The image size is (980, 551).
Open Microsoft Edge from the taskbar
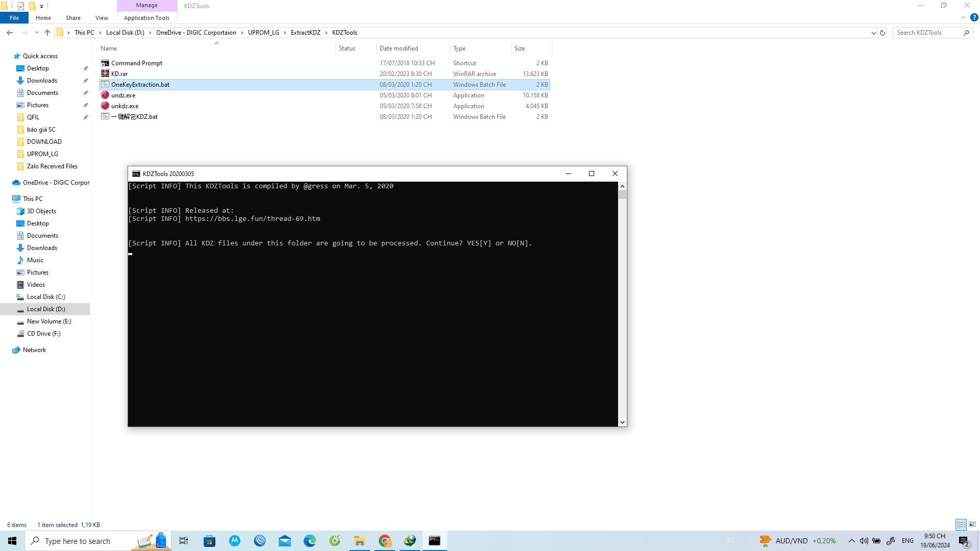(310, 541)
